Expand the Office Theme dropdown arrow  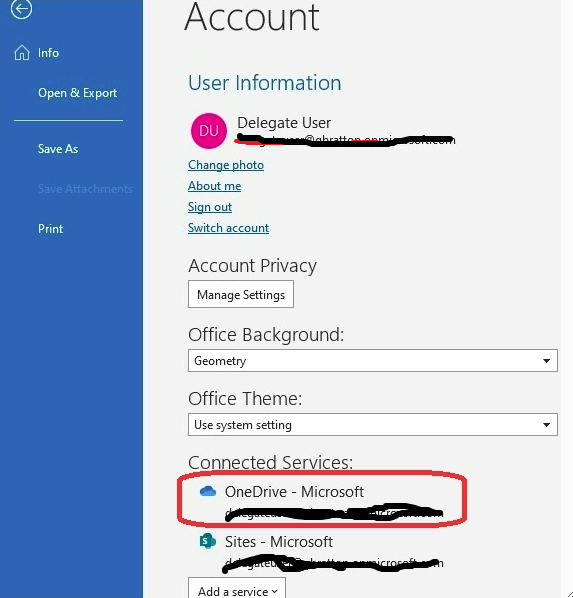pos(546,425)
